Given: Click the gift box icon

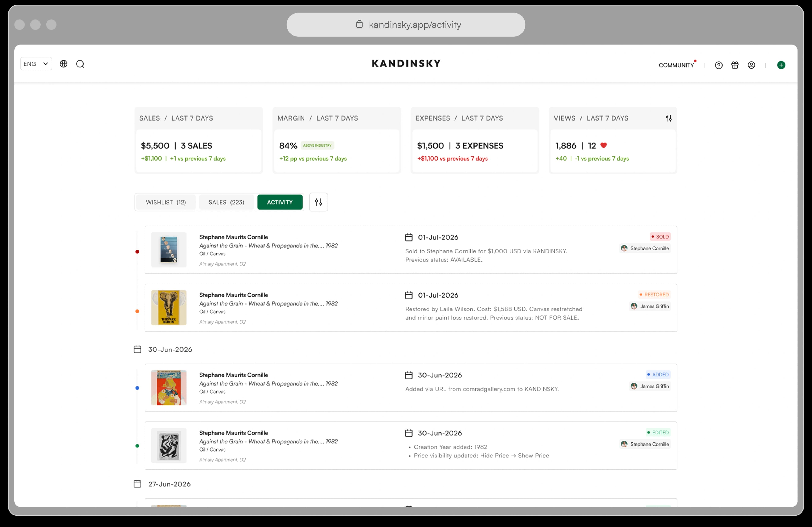Looking at the screenshot, I should click(x=735, y=65).
